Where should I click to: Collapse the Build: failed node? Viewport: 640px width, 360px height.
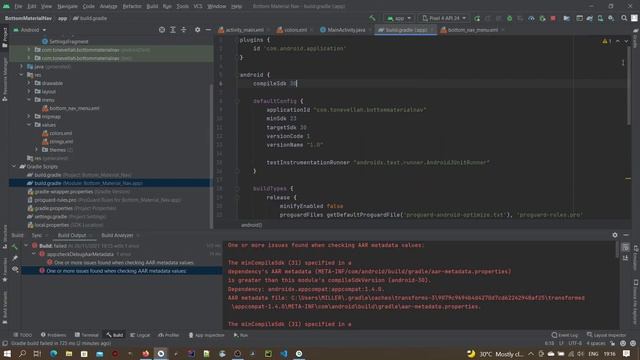27,246
